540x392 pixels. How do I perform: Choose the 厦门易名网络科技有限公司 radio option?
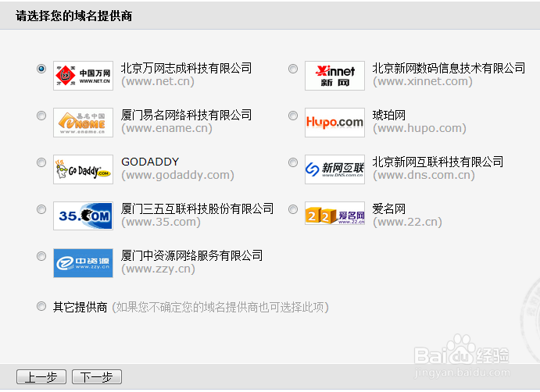[x=41, y=116]
